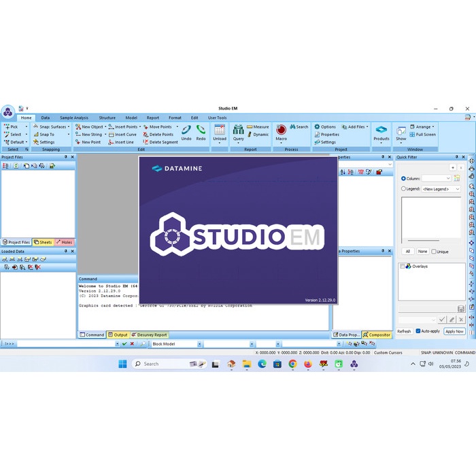Open the Data ribbon tab
Viewport: 476px width, 476px height.
pyautogui.click(x=46, y=118)
